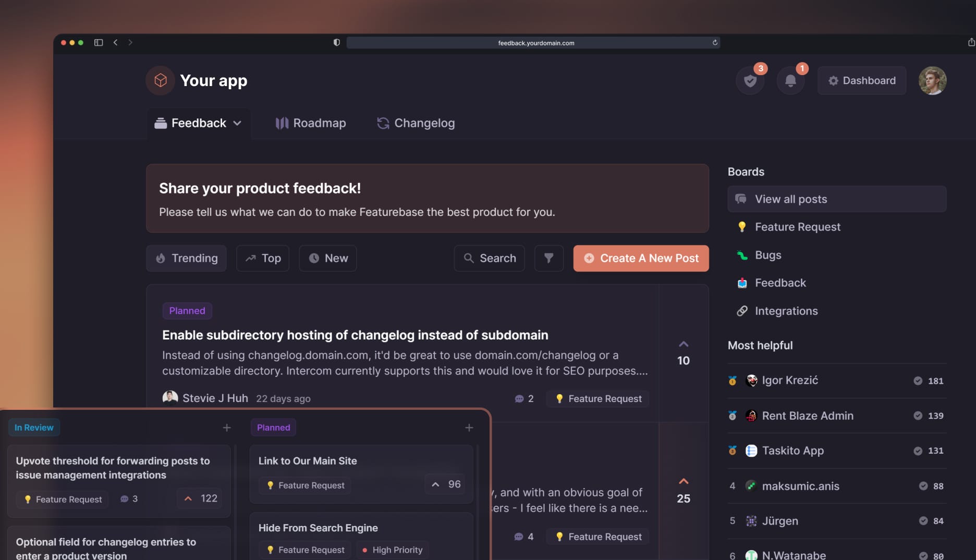Open the Dashboard button
Screen dimensions: 976x560
861,80
